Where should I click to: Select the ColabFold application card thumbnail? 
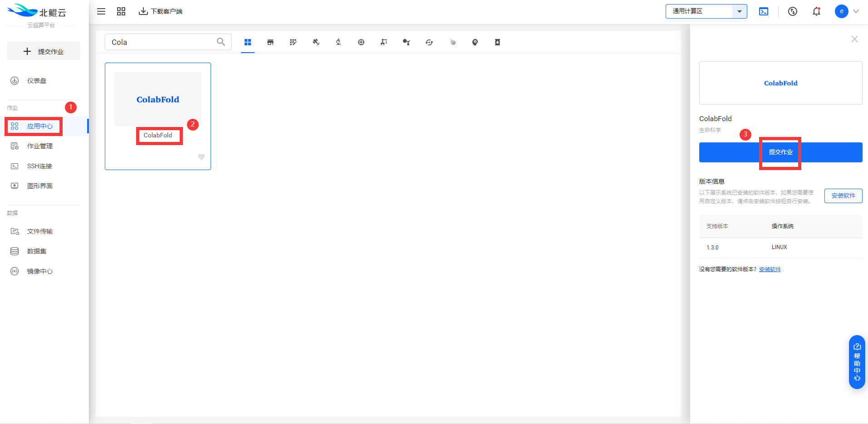coord(158,99)
